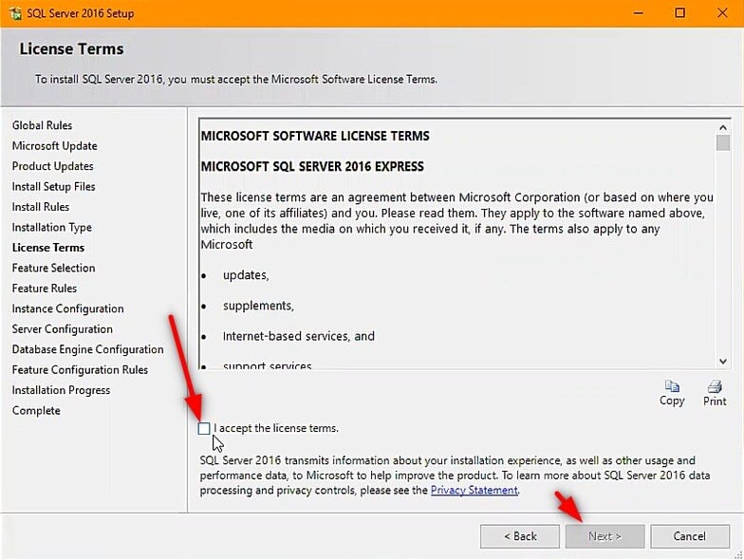Select the Feature Rules step
Image resolution: width=744 pixels, height=560 pixels.
[x=45, y=289]
